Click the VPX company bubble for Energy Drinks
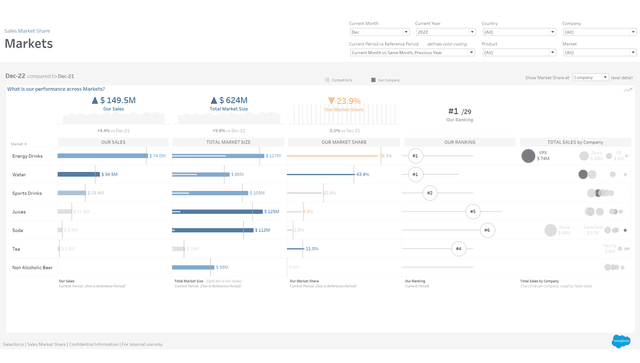The width and height of the screenshot is (640, 363). (x=528, y=156)
